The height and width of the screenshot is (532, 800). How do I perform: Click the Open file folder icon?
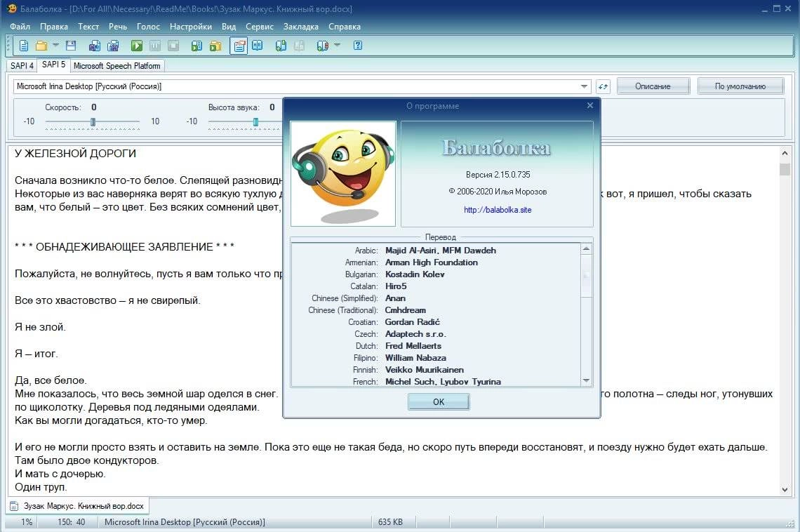tap(41, 46)
